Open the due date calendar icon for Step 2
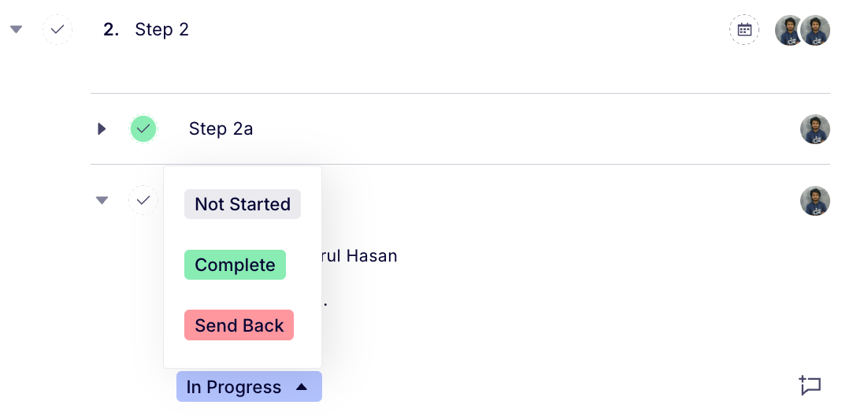The height and width of the screenshot is (416, 868). pos(744,30)
